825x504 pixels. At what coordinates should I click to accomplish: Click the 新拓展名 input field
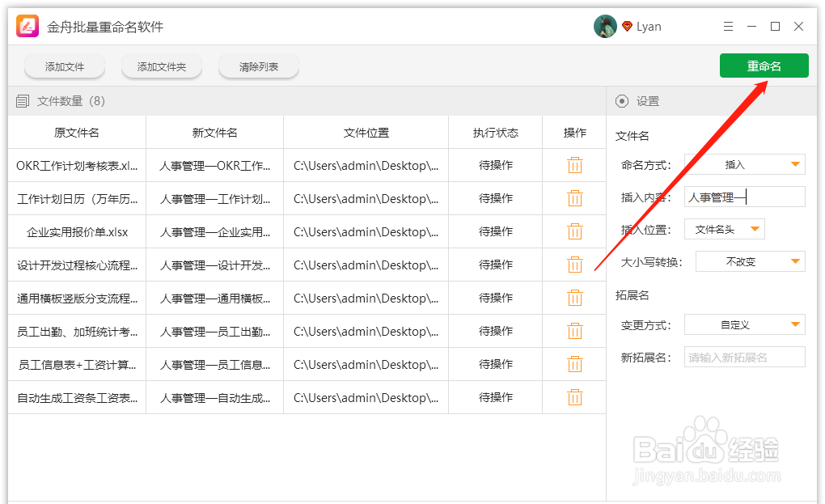click(744, 357)
